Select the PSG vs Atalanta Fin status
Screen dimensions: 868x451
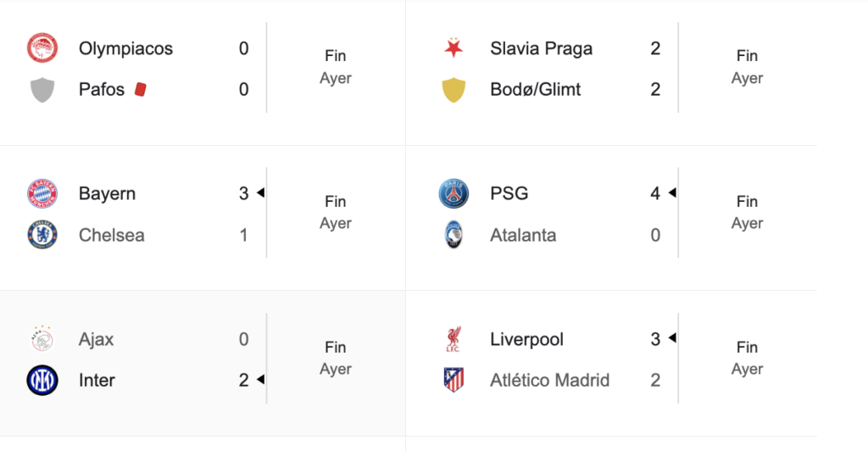click(747, 202)
